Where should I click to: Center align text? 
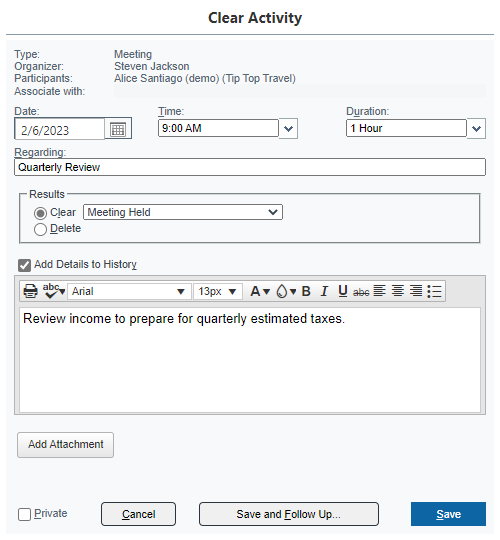[x=398, y=291]
